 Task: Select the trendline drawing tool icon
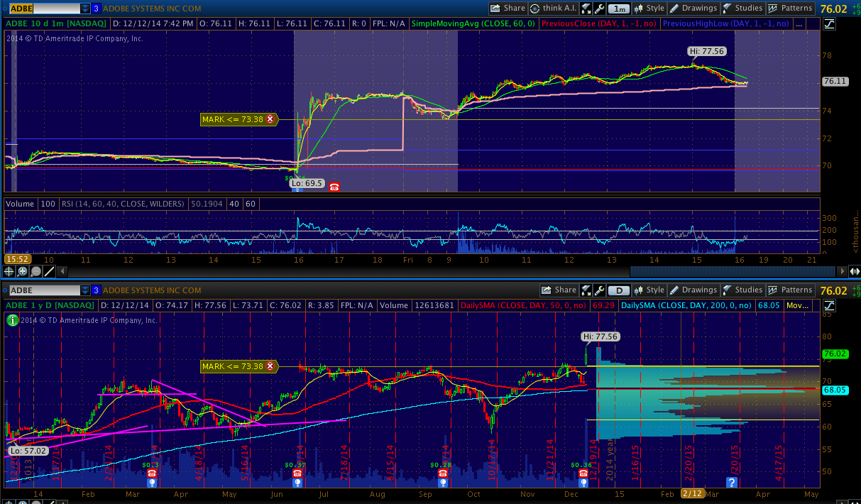click(x=49, y=271)
